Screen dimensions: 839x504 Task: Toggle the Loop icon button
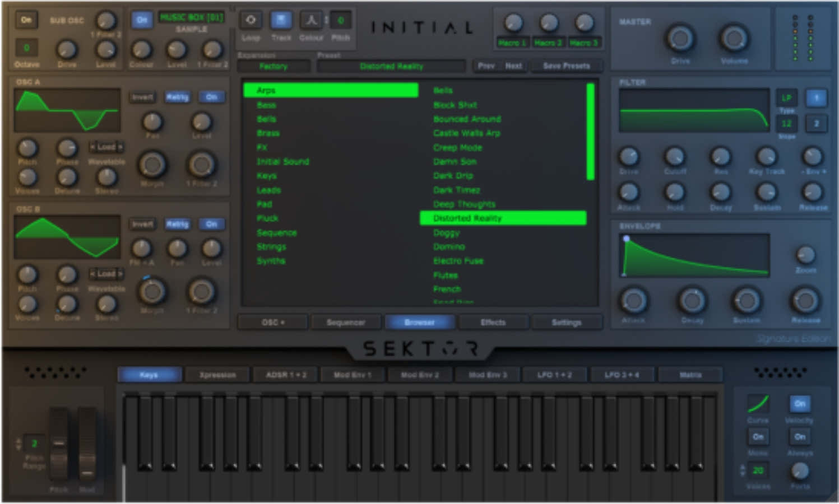click(251, 20)
